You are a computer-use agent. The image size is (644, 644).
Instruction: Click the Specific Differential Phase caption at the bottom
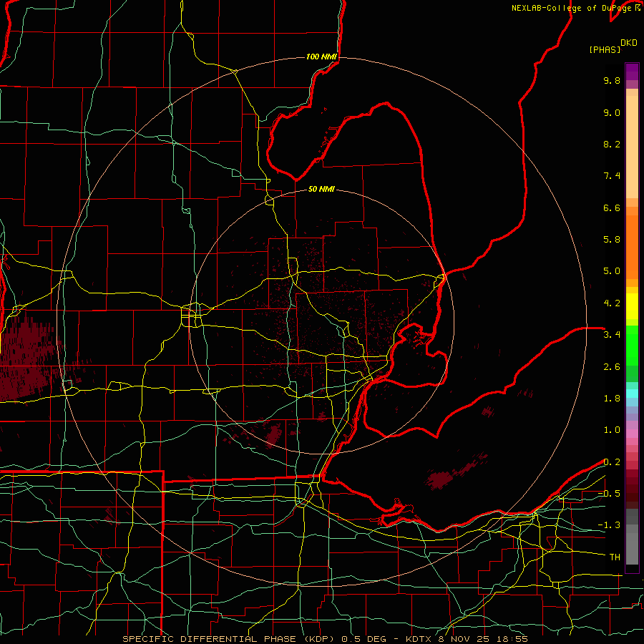325,639
